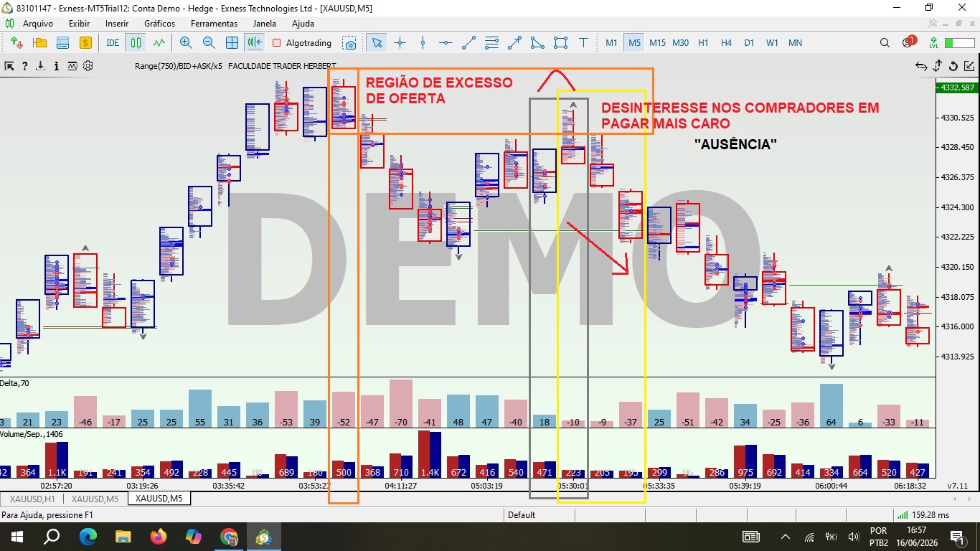Draw a horizontal line on chart

[446, 43]
